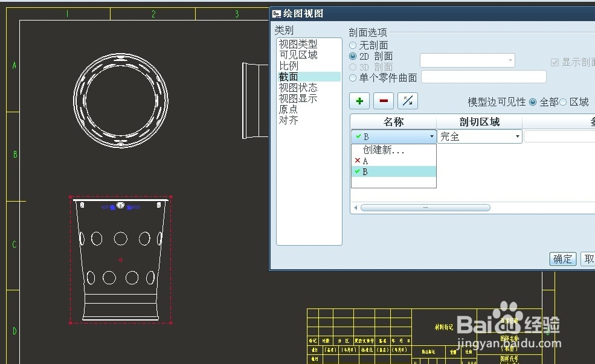The image size is (595, 364).
Task: Click the 取消 button
Action: (x=588, y=258)
